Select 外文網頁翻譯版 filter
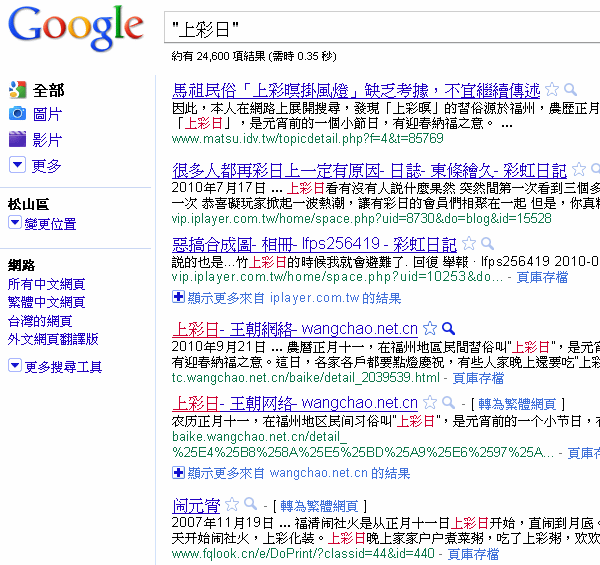This screenshot has height=565, width=600. tap(53, 339)
